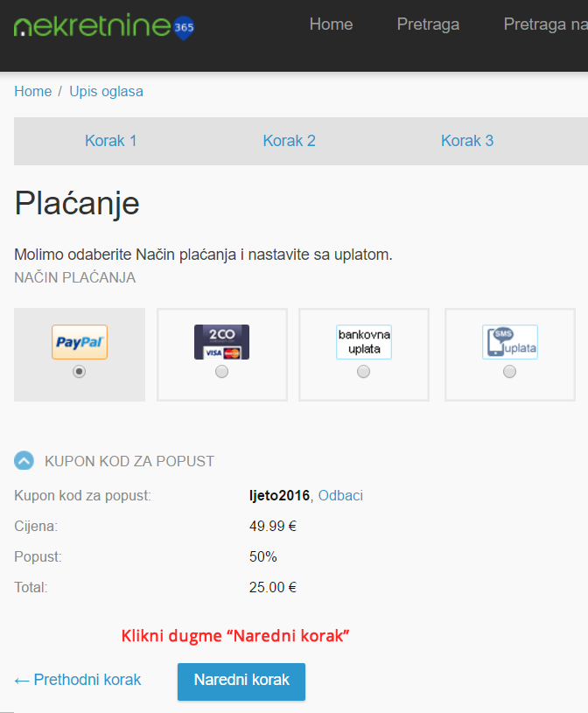Image resolution: width=588 pixels, height=713 pixels.
Task: Click the PayPal payment logo
Action: (x=80, y=342)
